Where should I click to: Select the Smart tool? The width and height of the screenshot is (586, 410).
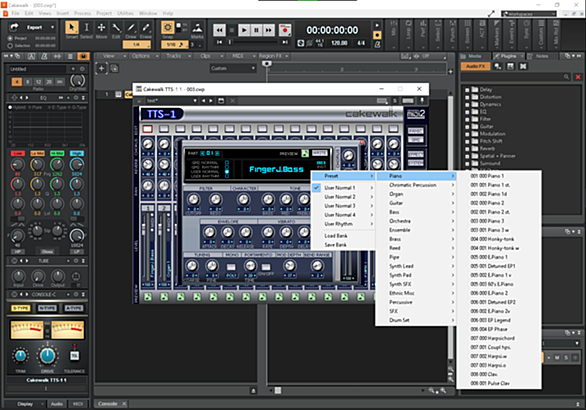click(71, 27)
